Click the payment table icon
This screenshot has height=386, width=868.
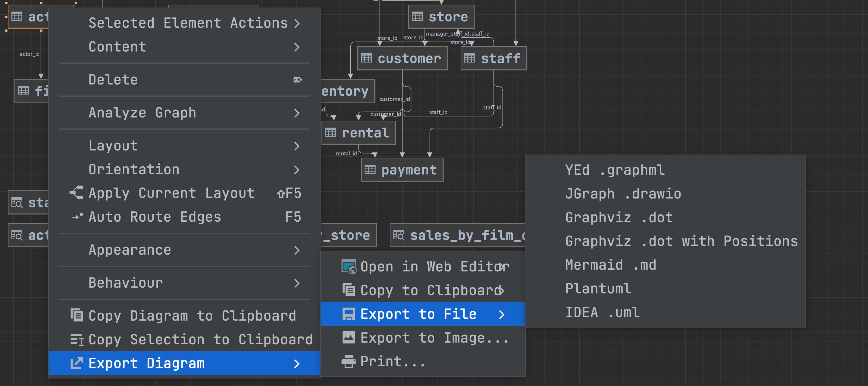pos(370,170)
